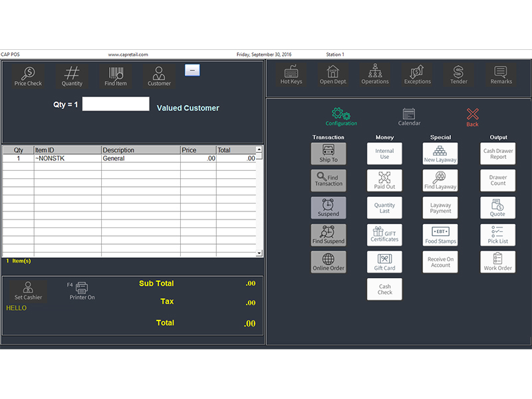Record a Paid Out transaction
Image resolution: width=532 pixels, height=399 pixels.
pos(384,180)
